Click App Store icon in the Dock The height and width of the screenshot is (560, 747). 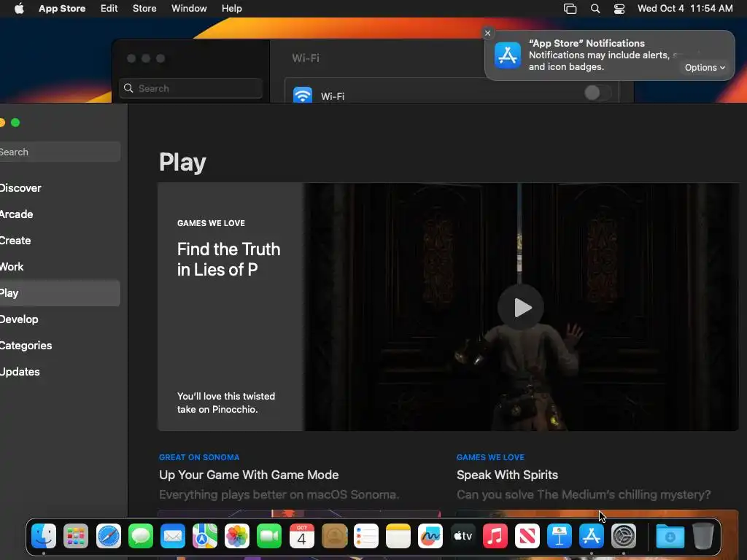591,536
